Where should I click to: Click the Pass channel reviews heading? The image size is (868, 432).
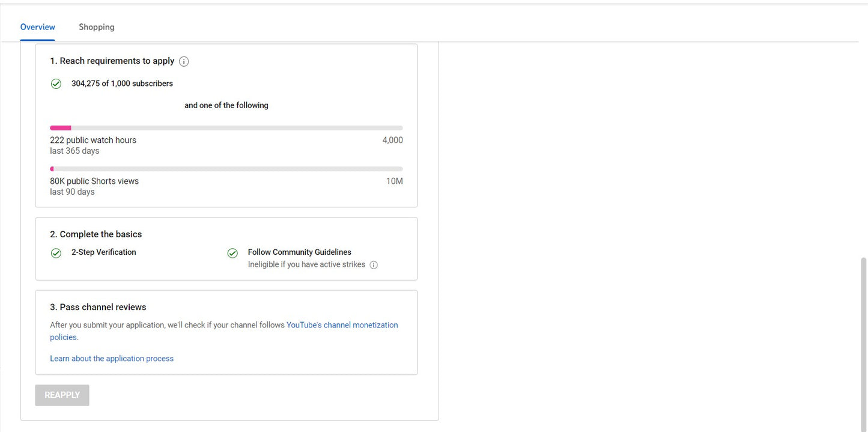point(98,307)
